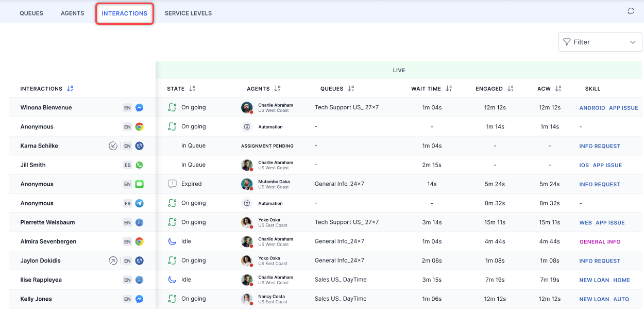Click inbound call arrow icon for Karna Schilke
644x309 pixels.
click(113, 146)
